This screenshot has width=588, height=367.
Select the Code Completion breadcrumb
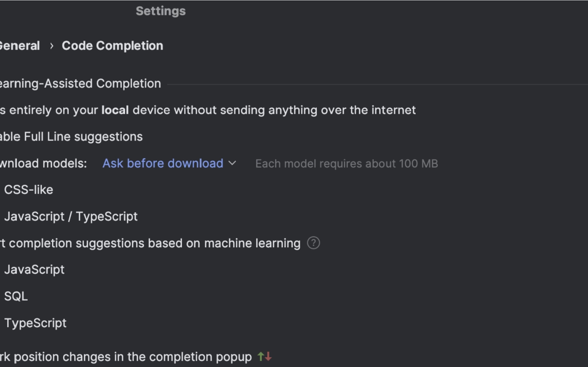[x=112, y=46]
